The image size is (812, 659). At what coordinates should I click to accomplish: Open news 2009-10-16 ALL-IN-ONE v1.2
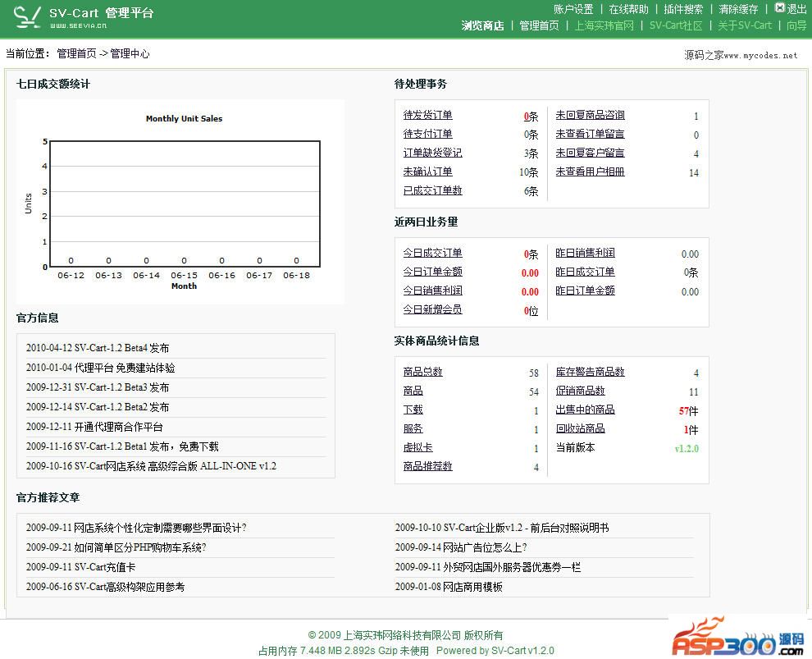[151, 466]
